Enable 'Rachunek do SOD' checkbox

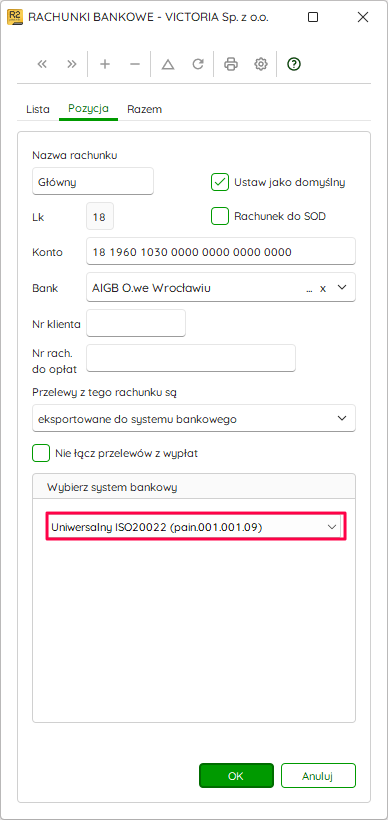coord(220,216)
